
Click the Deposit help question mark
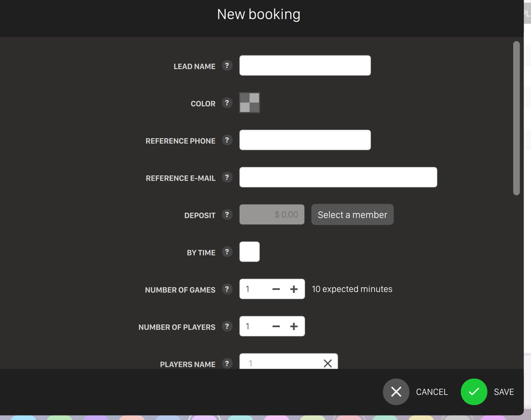click(227, 215)
